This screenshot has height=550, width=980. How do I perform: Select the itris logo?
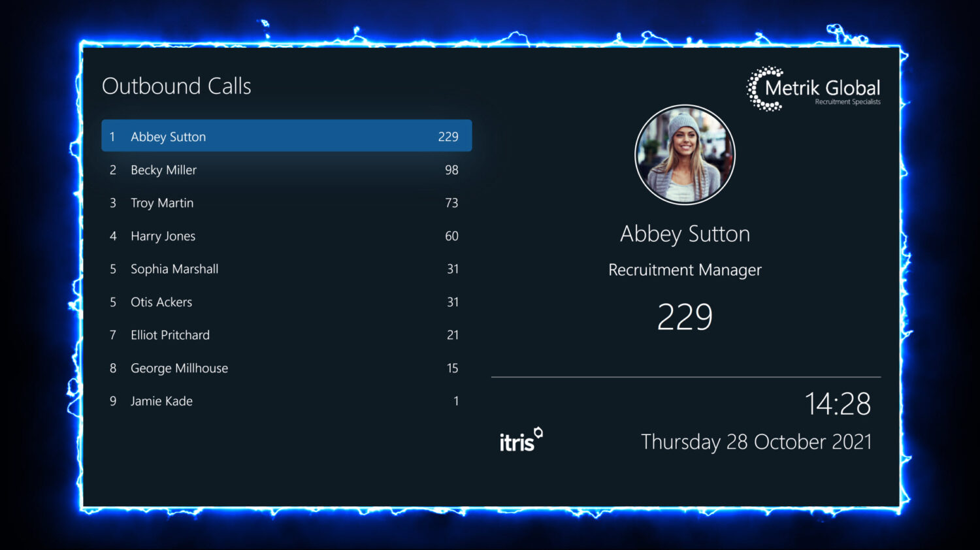tap(521, 440)
